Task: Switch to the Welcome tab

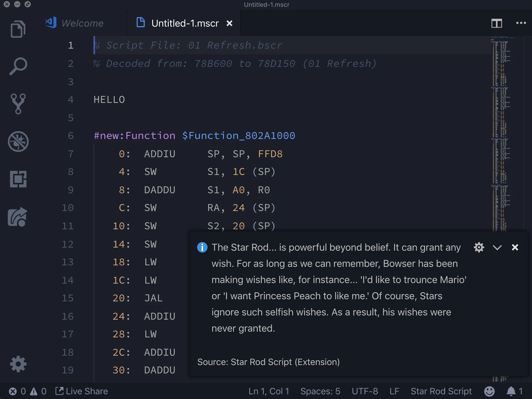Action: pyautogui.click(x=82, y=24)
